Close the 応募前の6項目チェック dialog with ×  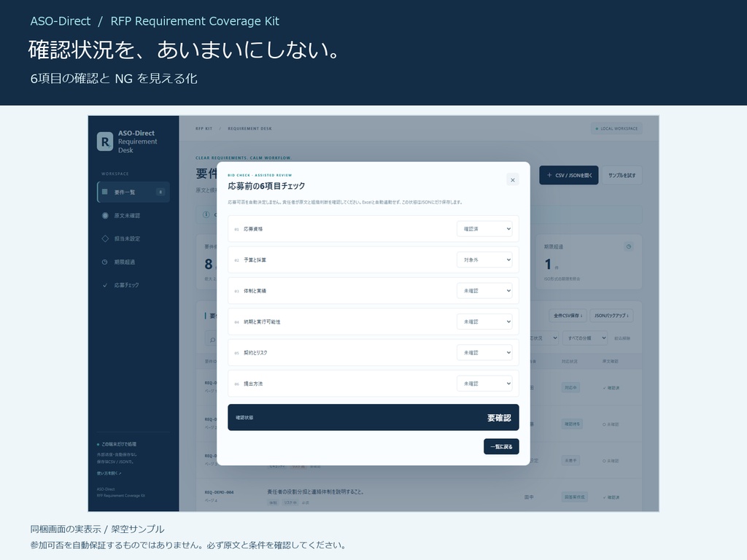click(512, 180)
